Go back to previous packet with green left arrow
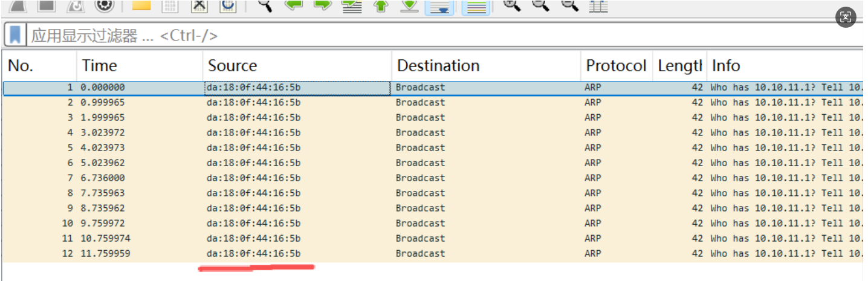This screenshot has height=281, width=868. pyautogui.click(x=294, y=5)
